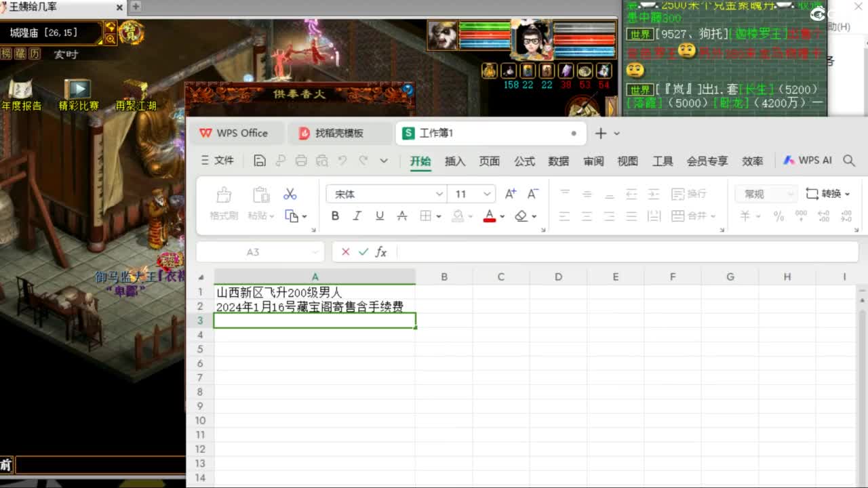Open a new browser tab with plus
This screenshot has width=868, height=488.
[136, 6]
